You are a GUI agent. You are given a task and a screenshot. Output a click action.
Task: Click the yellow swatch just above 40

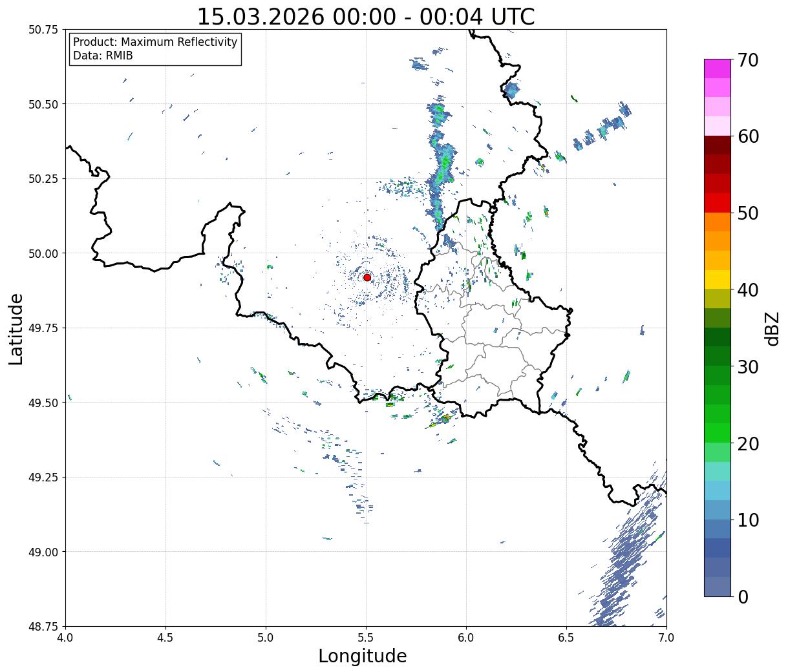[x=718, y=279]
